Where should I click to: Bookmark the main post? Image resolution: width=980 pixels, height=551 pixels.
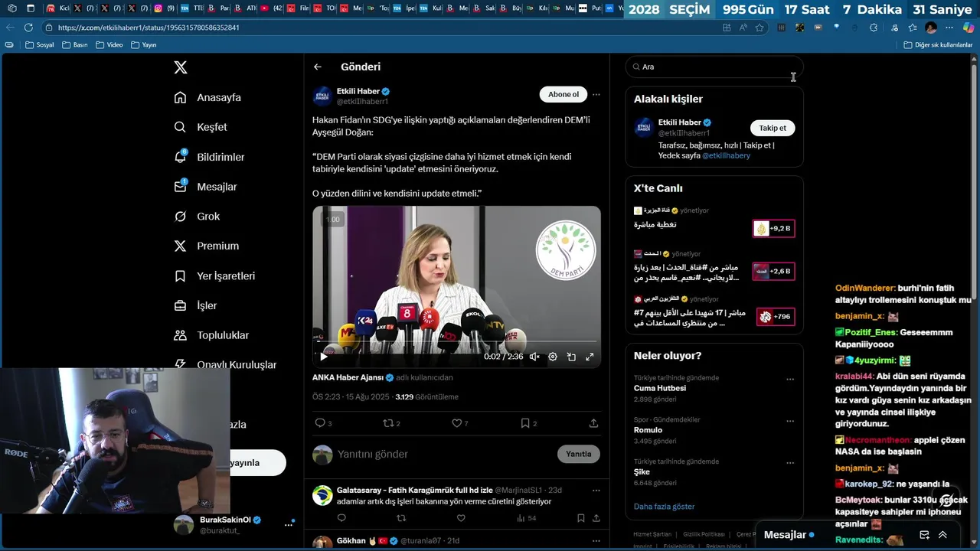pos(528,423)
